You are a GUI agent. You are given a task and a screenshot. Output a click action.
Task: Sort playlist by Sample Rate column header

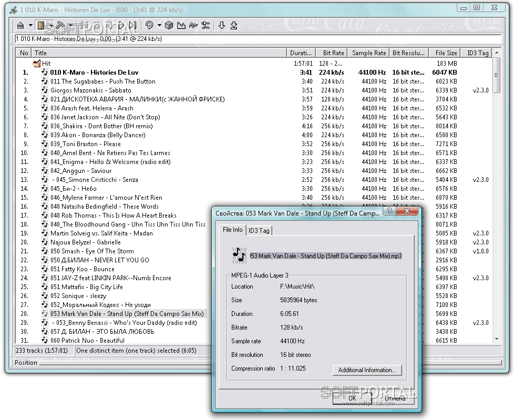368,53
